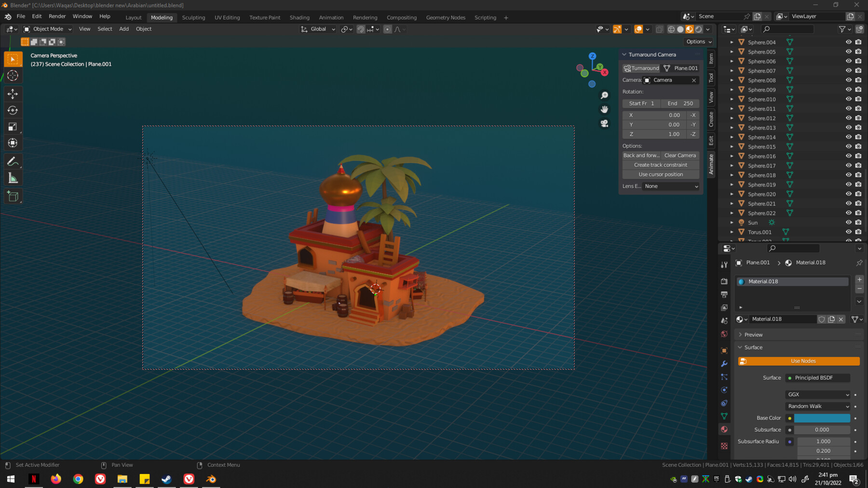Open the Transform Orientation Global dropdown
The image size is (868, 488).
tap(317, 29)
